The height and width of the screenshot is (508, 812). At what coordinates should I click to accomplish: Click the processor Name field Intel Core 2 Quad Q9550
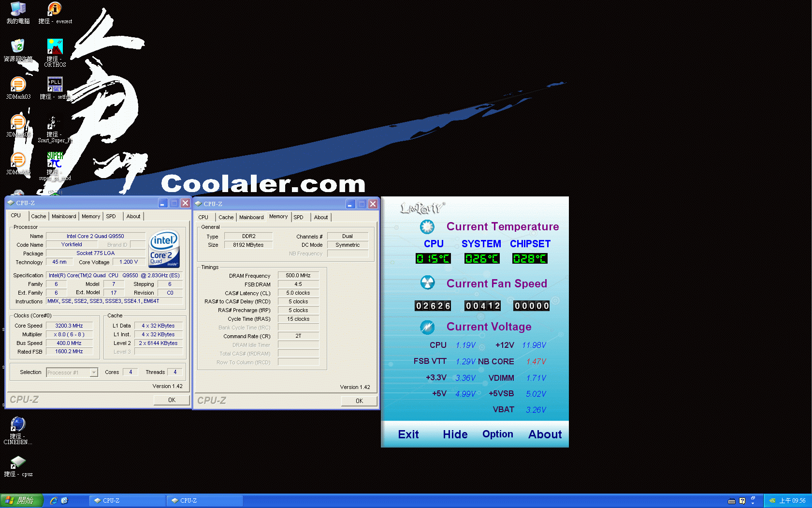[x=95, y=236]
